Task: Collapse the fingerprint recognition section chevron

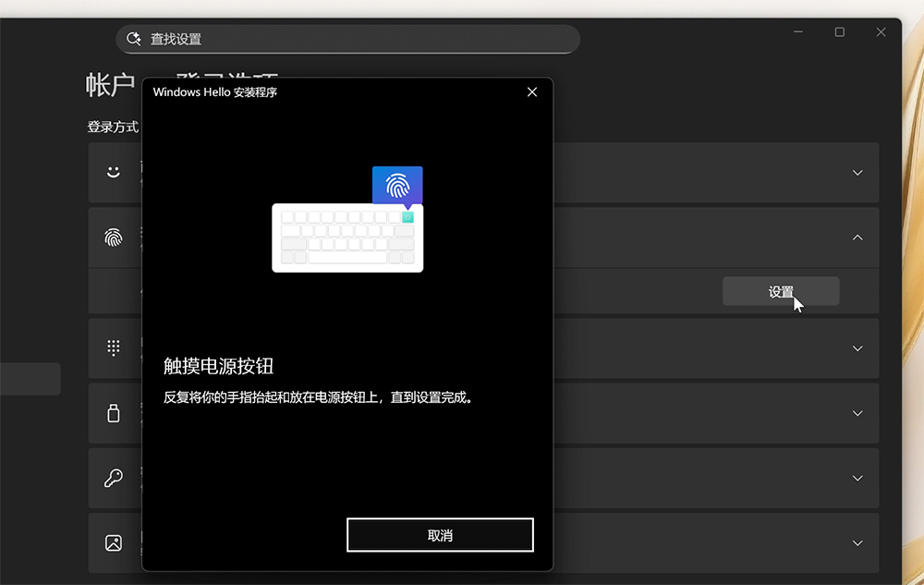Action: (x=857, y=238)
